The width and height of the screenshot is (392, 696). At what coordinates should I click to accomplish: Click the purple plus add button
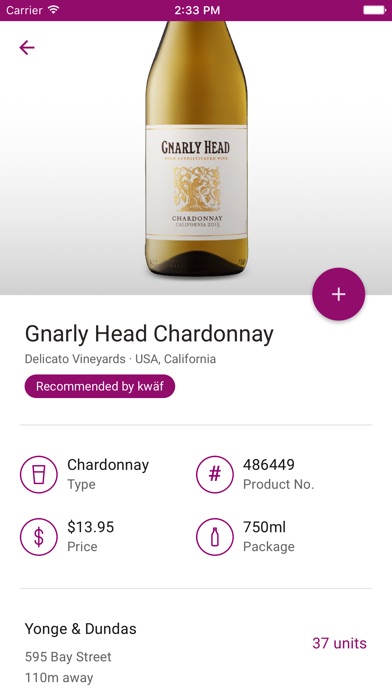click(x=339, y=294)
